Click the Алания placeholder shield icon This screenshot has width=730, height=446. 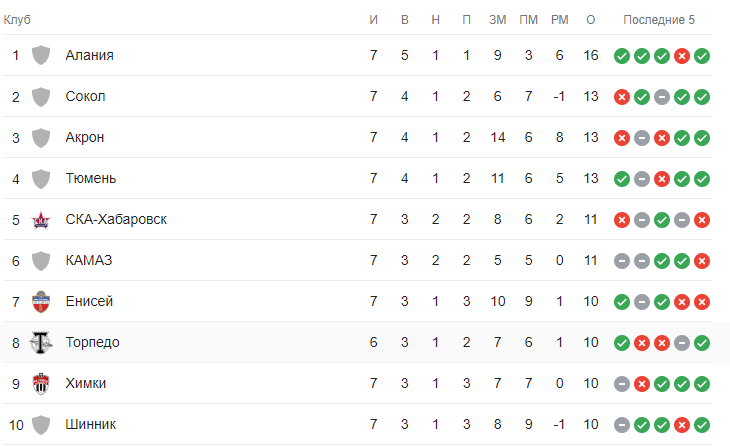41,55
